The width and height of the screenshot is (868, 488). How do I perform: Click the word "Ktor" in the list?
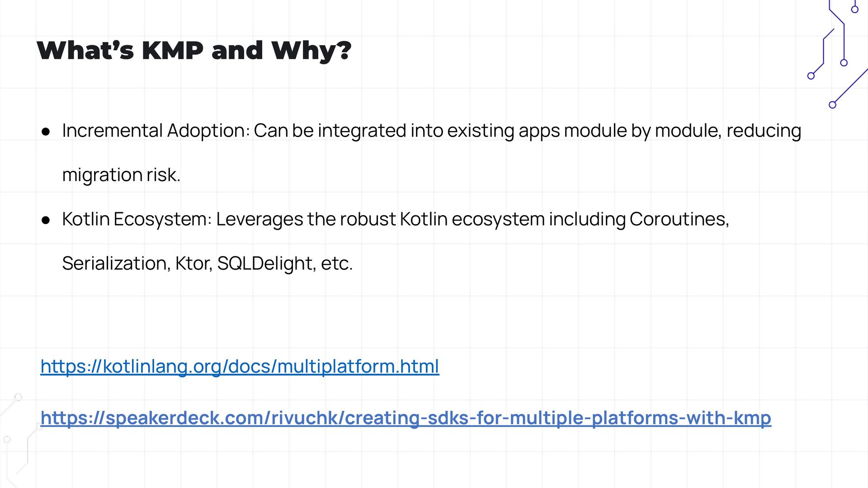click(x=193, y=263)
